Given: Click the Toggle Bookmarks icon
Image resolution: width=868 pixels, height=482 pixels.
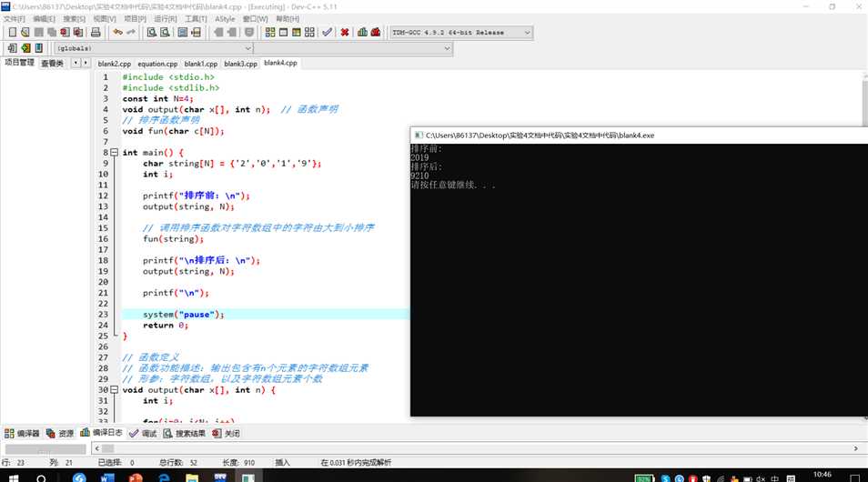Looking at the screenshot, I should (25, 48).
